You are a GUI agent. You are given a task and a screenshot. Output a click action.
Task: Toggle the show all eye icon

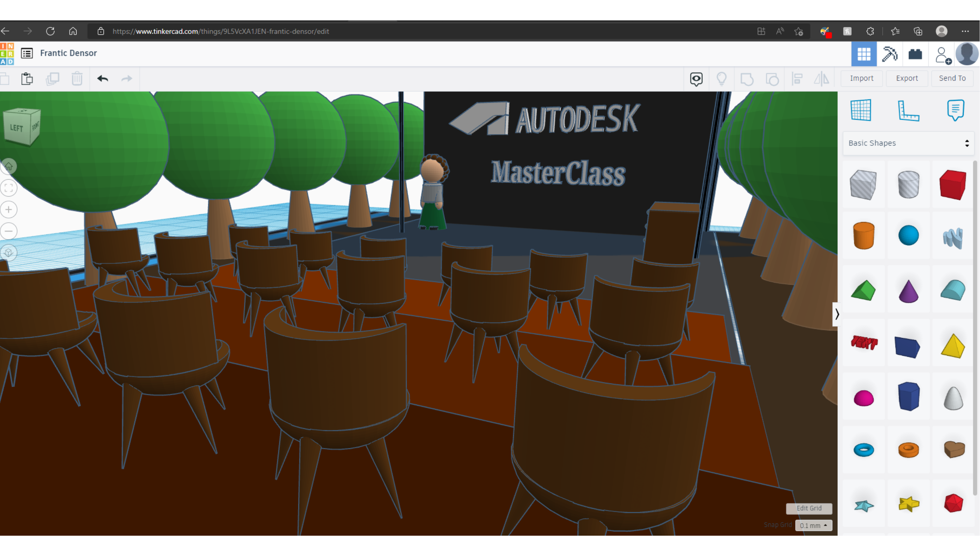point(696,79)
